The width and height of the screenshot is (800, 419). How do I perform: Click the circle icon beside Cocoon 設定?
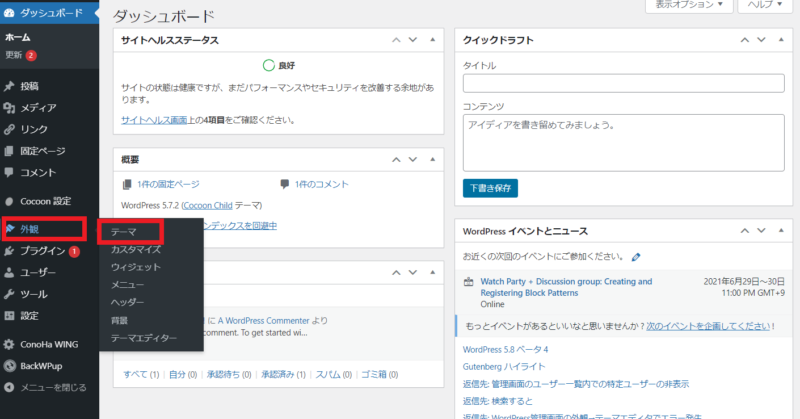click(x=9, y=201)
